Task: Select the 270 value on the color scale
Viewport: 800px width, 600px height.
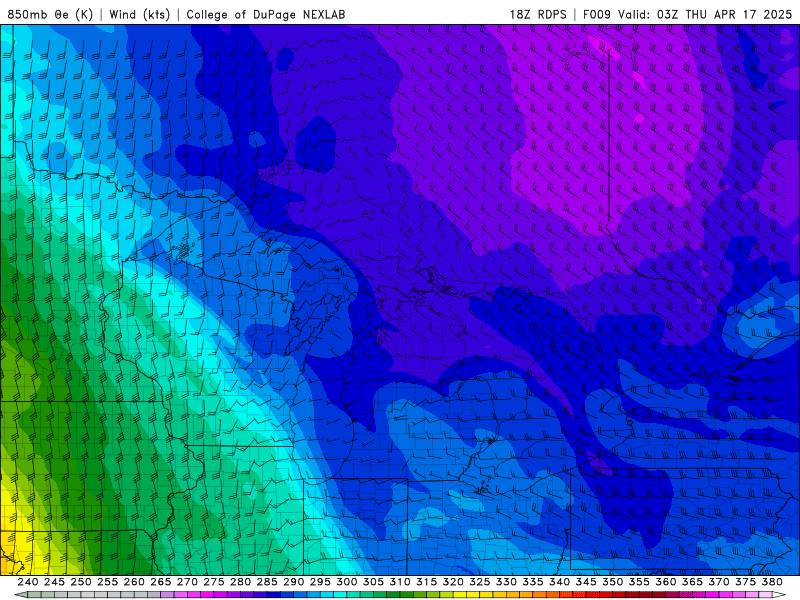Action: coord(187,582)
